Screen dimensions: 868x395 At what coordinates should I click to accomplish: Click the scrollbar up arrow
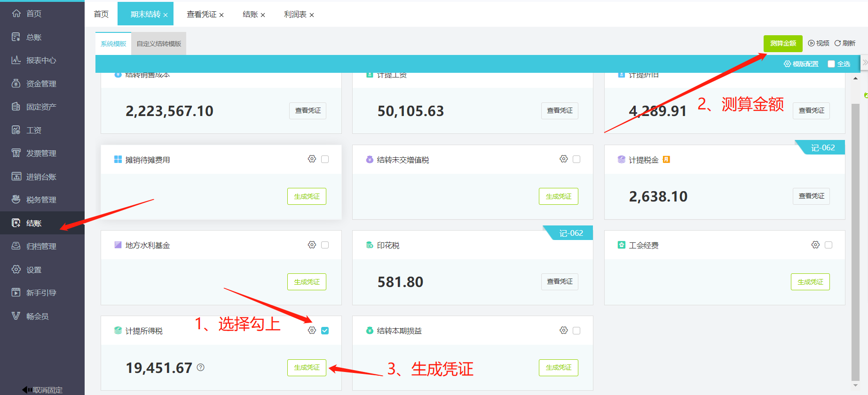(x=855, y=78)
